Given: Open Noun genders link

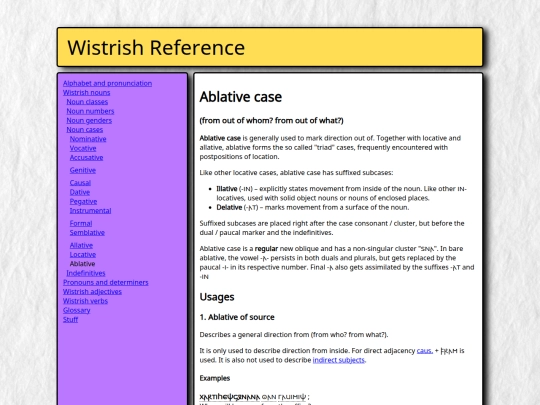Looking at the screenshot, I should pos(89,121).
